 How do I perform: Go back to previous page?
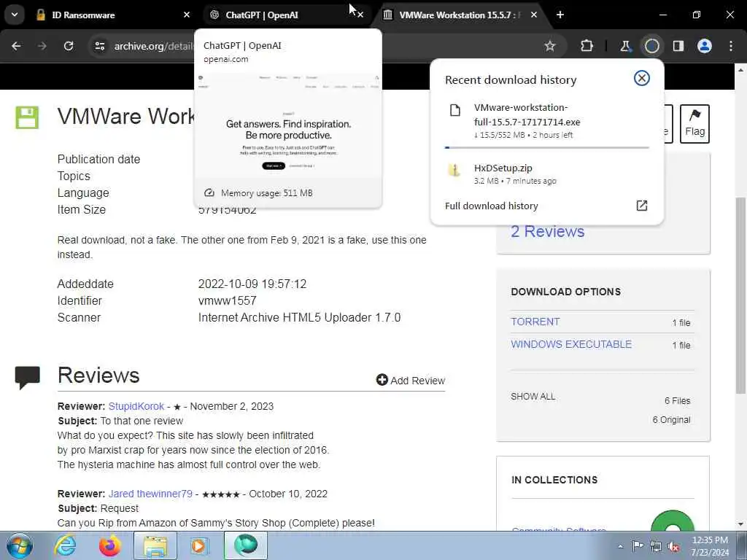16,46
